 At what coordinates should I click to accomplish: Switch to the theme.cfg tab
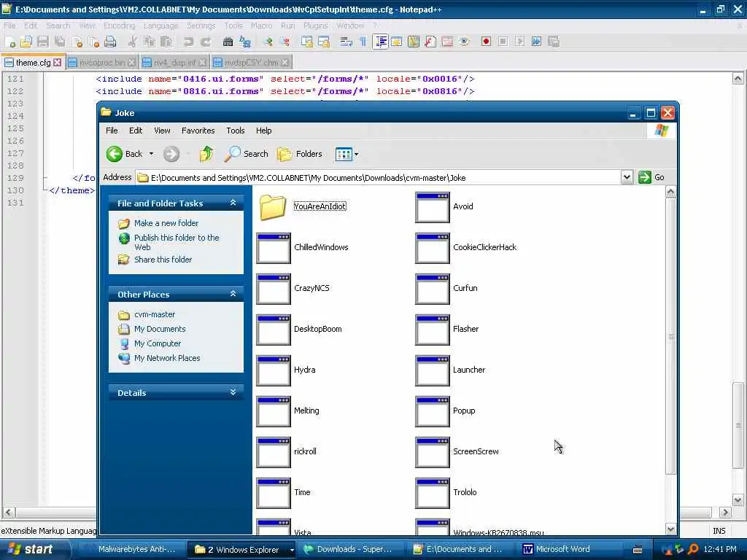point(33,63)
